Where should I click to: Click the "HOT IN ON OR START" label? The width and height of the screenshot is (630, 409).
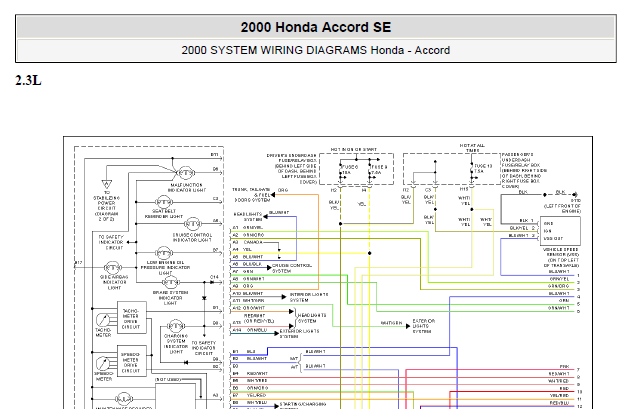(354, 149)
